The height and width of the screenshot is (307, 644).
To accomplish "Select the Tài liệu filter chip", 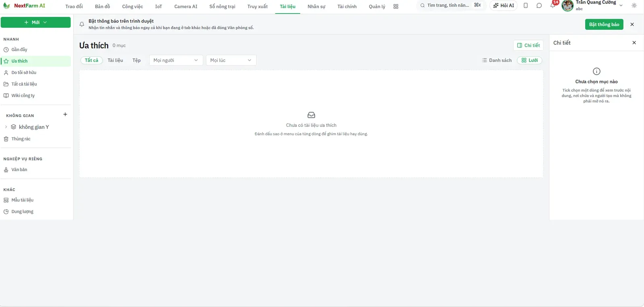I will tap(115, 60).
